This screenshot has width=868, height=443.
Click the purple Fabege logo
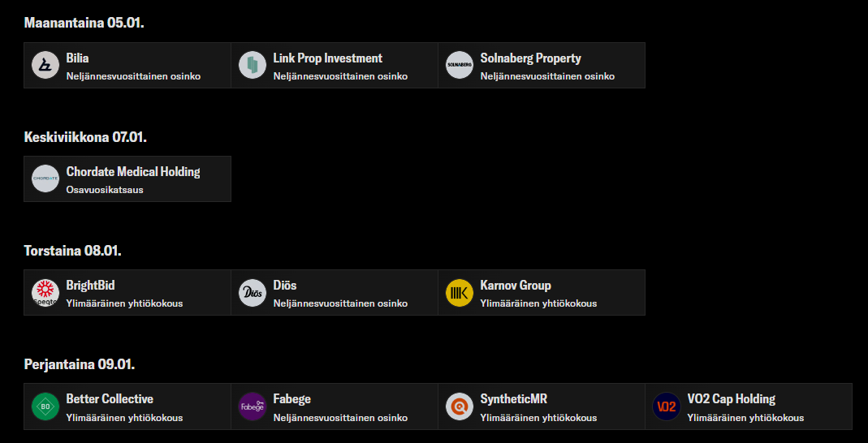253,406
